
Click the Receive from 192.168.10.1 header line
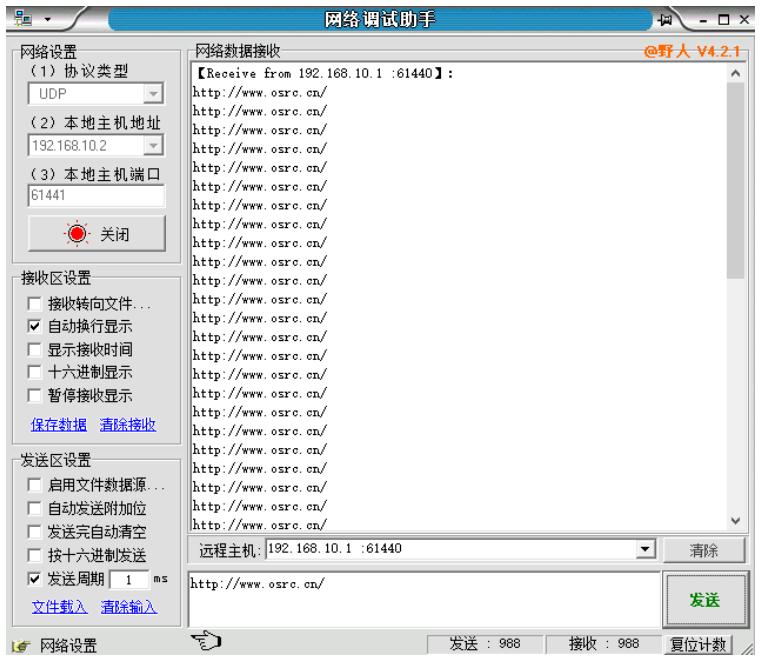coord(324,73)
